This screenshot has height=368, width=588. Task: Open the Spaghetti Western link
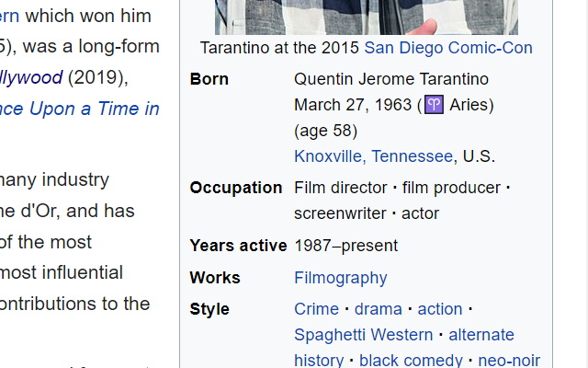(x=364, y=335)
